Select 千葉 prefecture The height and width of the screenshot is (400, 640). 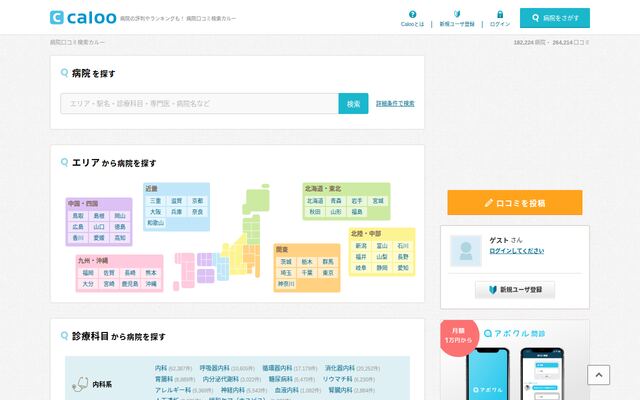pos(307,273)
